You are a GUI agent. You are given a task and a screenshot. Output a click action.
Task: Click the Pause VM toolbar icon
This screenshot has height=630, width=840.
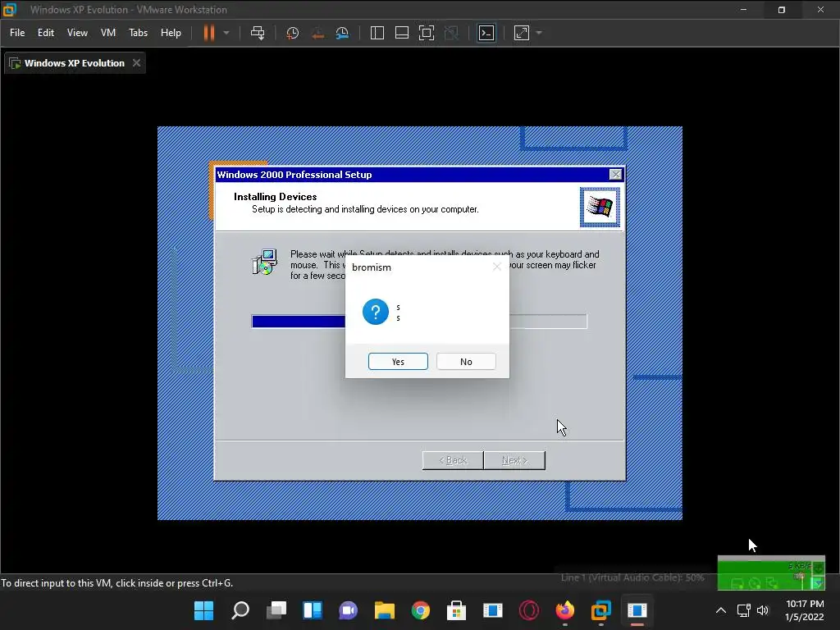(x=209, y=33)
